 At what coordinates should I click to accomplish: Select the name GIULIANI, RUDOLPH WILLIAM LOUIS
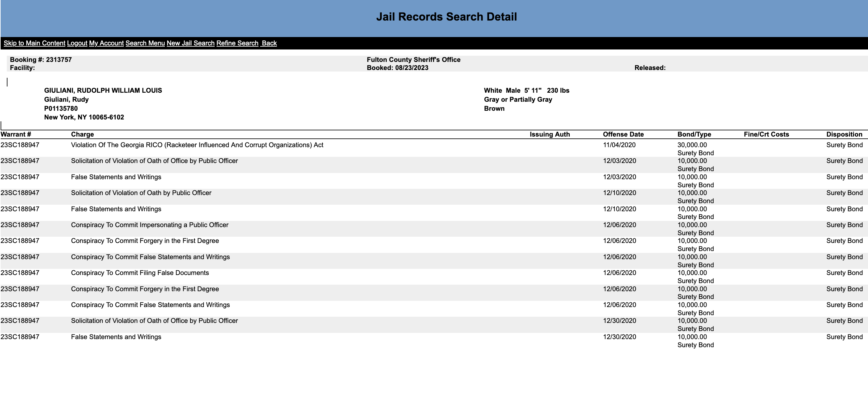(x=103, y=90)
